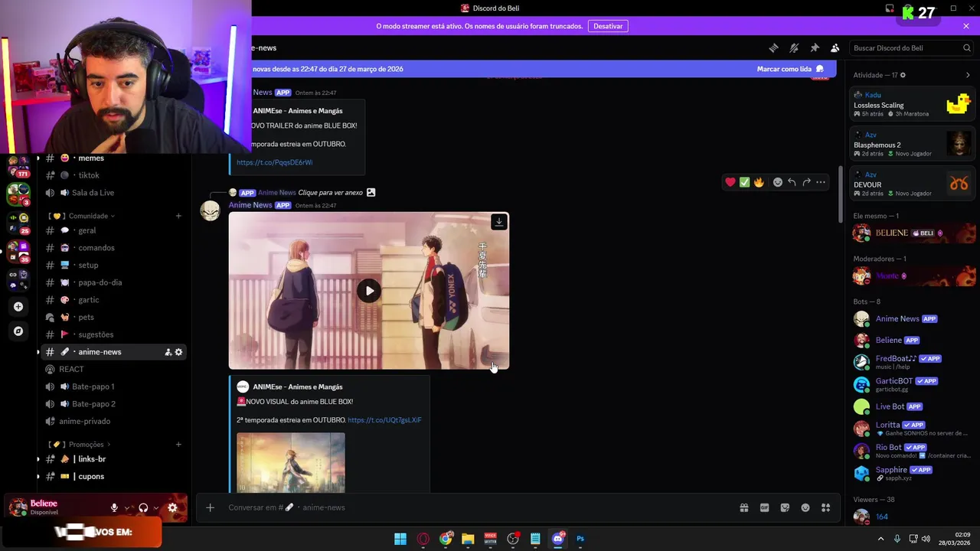Open microphone options dropdown arrow

[x=127, y=507]
